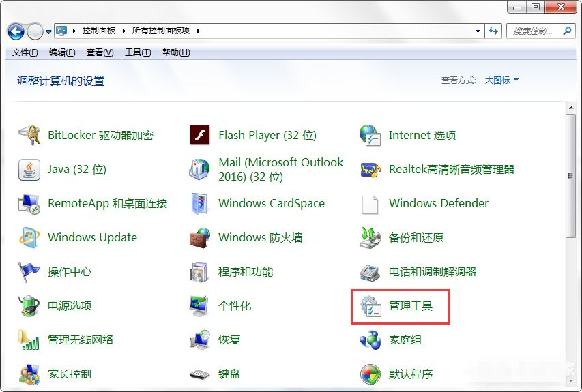Click the Windows Update icon
The height and width of the screenshot is (392, 582).
[29, 237]
